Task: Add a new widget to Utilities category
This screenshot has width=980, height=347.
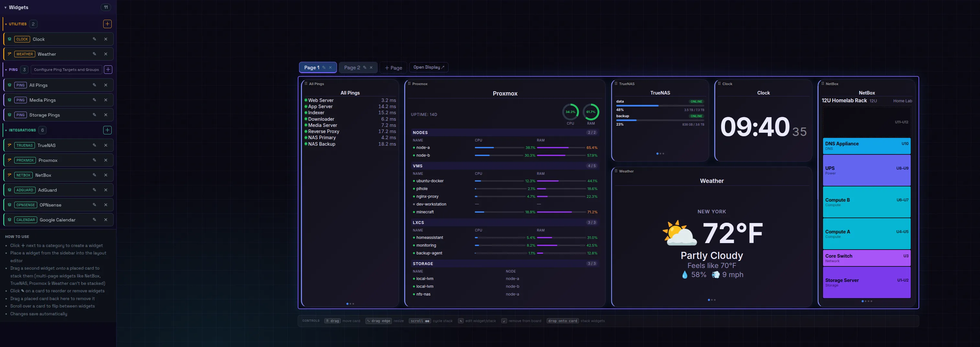Action: [x=107, y=24]
